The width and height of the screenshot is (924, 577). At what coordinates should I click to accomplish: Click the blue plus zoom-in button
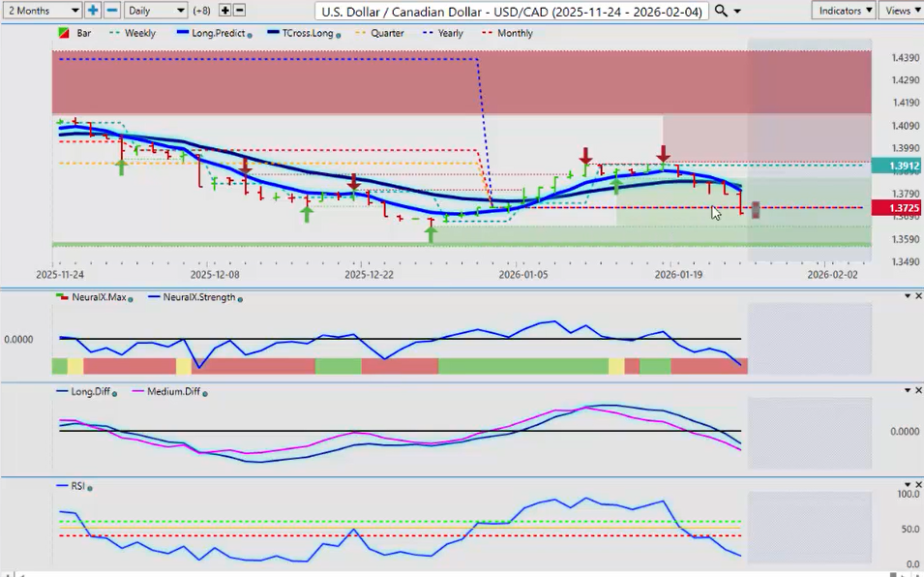[93, 10]
